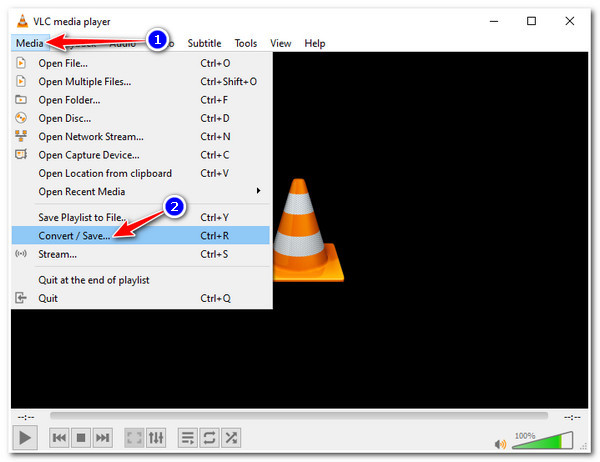Select Stream... menu entry
600x462 pixels.
tap(140, 254)
